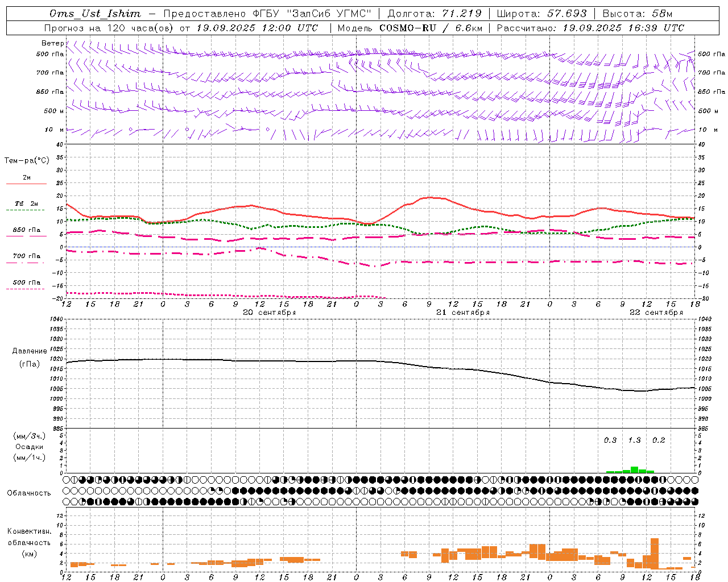Click the 700 гПа temperature legend entry

point(26,257)
